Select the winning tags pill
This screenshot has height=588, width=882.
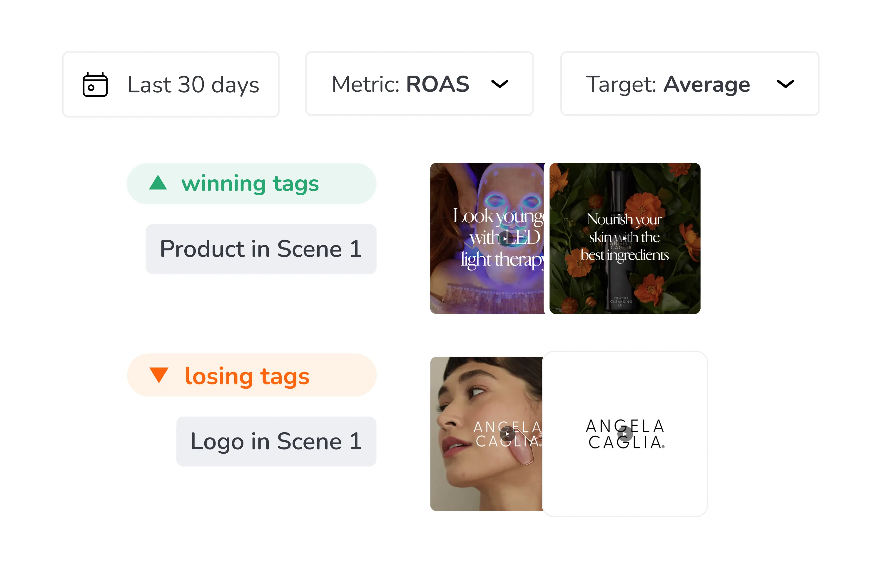coord(251,184)
